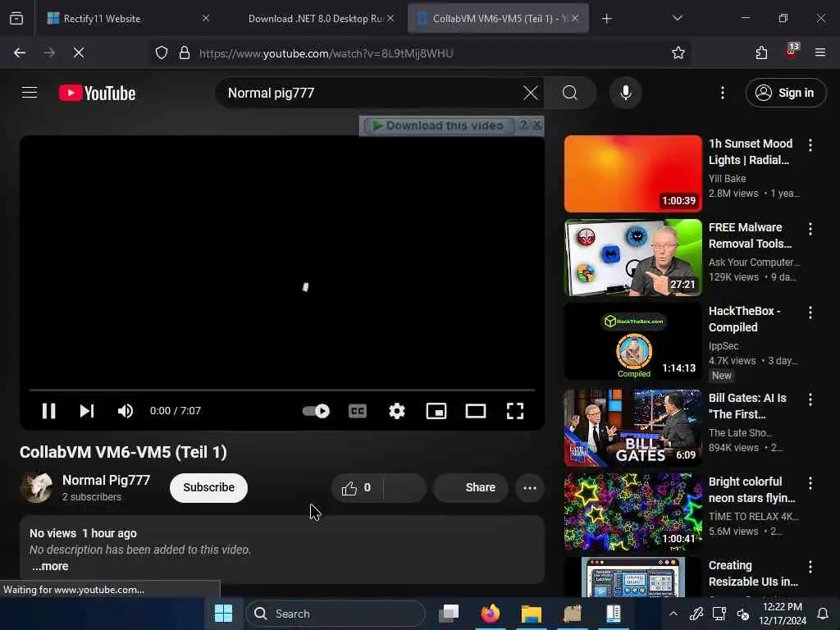View site security lock info
Screen dimensions: 840x630
pos(185,52)
